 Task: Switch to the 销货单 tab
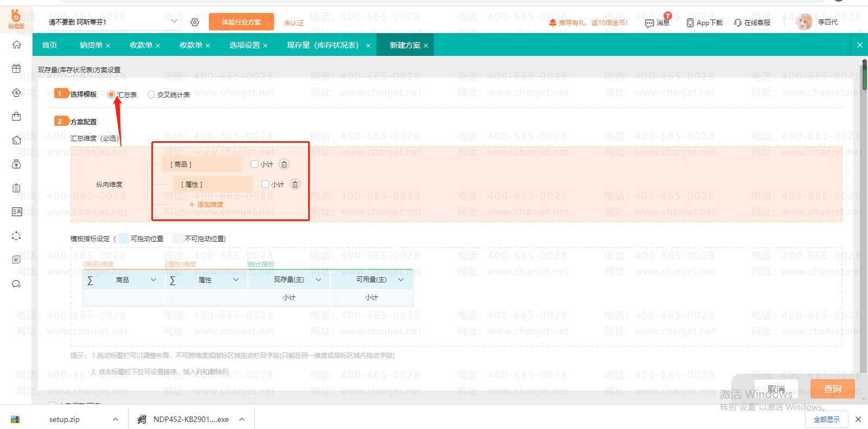[91, 45]
